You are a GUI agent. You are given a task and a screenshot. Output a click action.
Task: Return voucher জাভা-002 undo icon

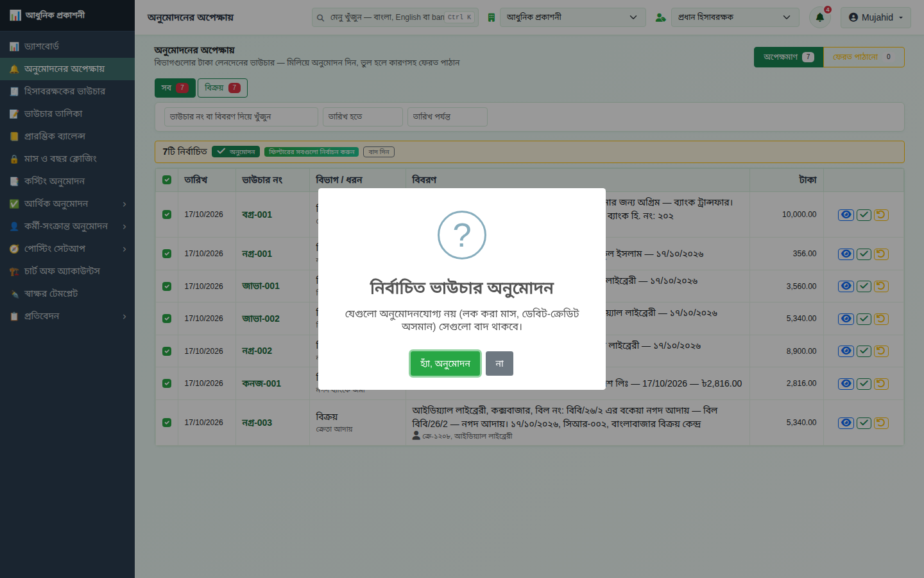881,319
